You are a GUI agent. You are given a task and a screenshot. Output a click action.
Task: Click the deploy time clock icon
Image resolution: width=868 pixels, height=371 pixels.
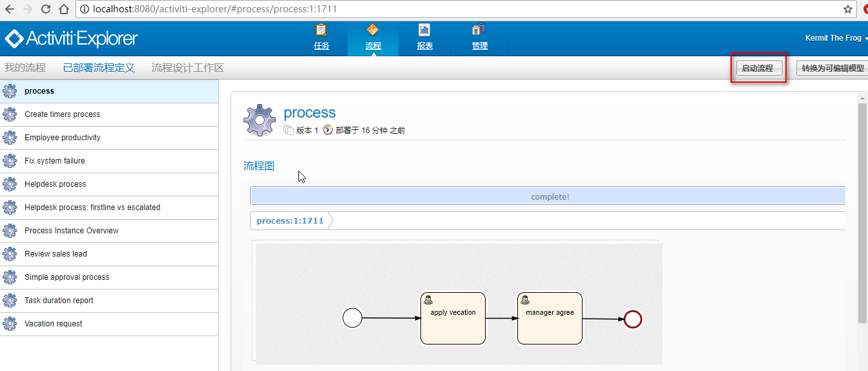327,130
